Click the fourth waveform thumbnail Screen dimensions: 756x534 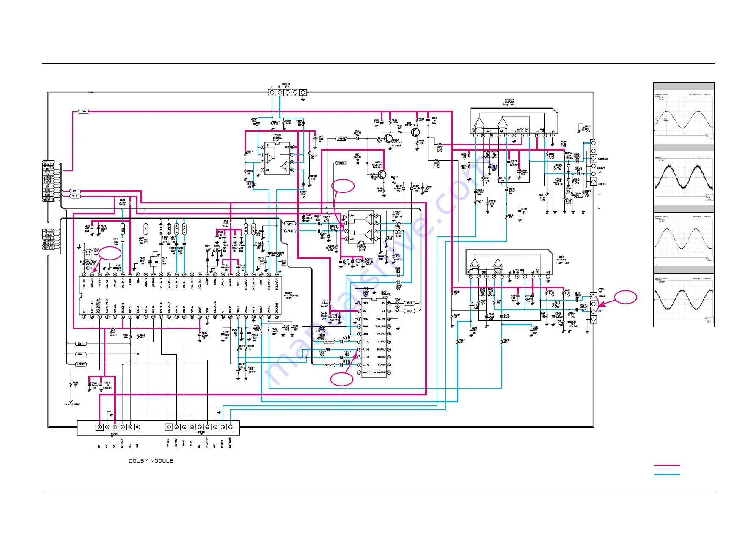pos(684,300)
